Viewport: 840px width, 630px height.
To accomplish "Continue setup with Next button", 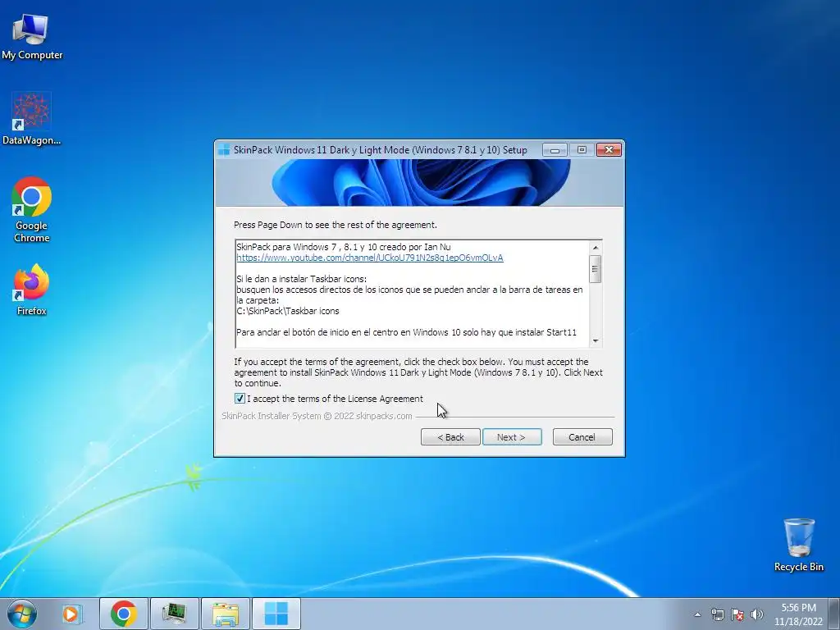I will (512, 437).
